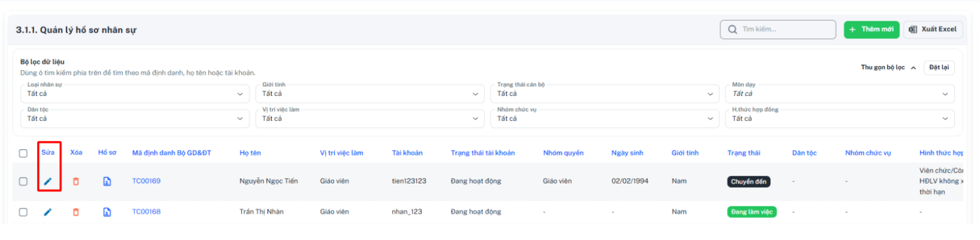Click the Tài khoản column header

pyautogui.click(x=407, y=153)
